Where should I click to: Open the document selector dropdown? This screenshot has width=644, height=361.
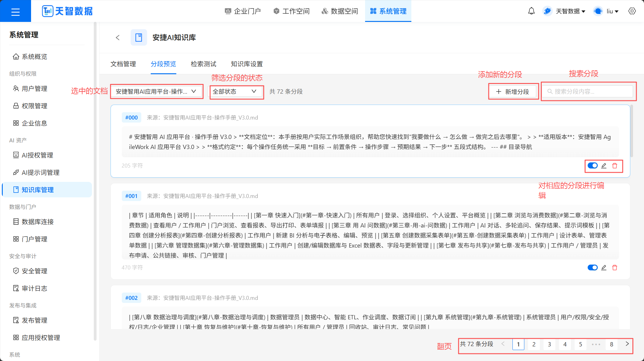coord(156,92)
